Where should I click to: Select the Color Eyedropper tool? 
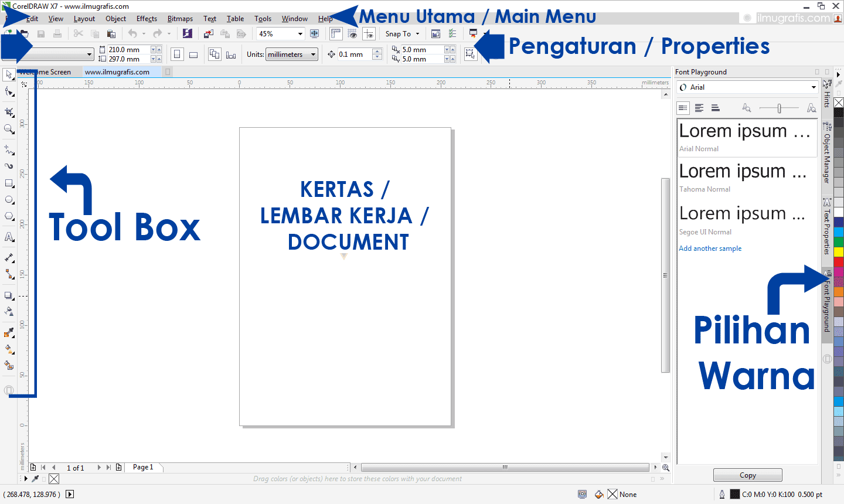click(x=9, y=332)
